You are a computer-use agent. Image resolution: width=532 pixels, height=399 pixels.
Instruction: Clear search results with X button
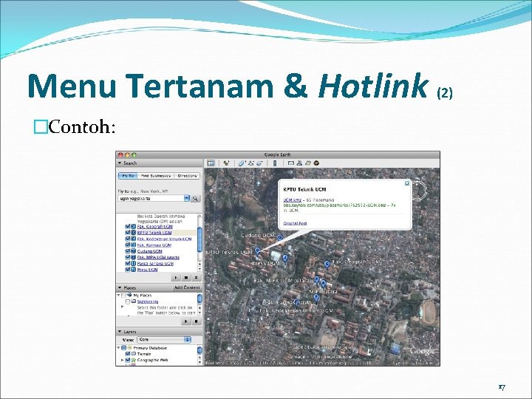pyautogui.click(x=196, y=278)
